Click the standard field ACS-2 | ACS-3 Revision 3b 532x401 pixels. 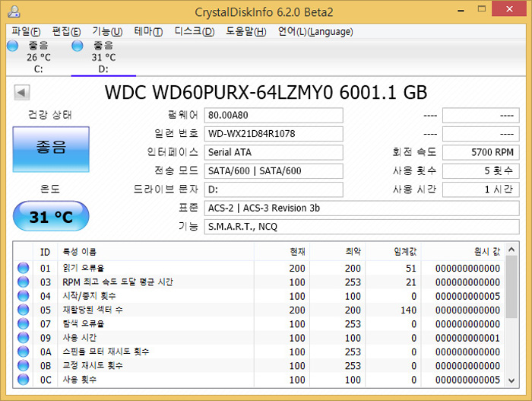[x=362, y=208]
